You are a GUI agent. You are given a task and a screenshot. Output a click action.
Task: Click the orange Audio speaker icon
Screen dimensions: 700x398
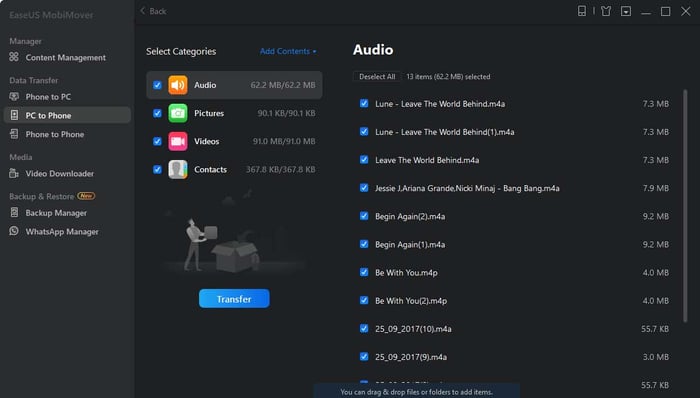coord(178,85)
